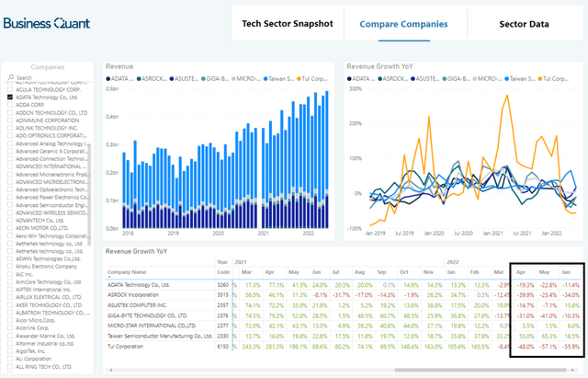Click the Jul column header in table
The height and width of the screenshot is (378, 588).
[x=335, y=271]
